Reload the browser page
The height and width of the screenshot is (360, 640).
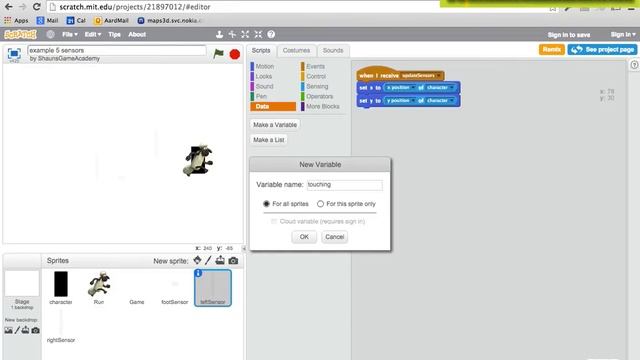[36, 7]
